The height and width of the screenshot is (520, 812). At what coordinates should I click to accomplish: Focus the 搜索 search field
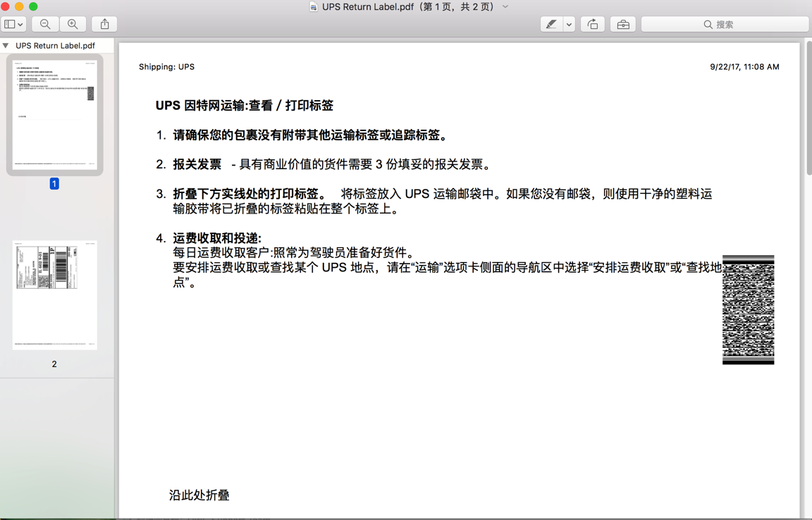pyautogui.click(x=725, y=25)
